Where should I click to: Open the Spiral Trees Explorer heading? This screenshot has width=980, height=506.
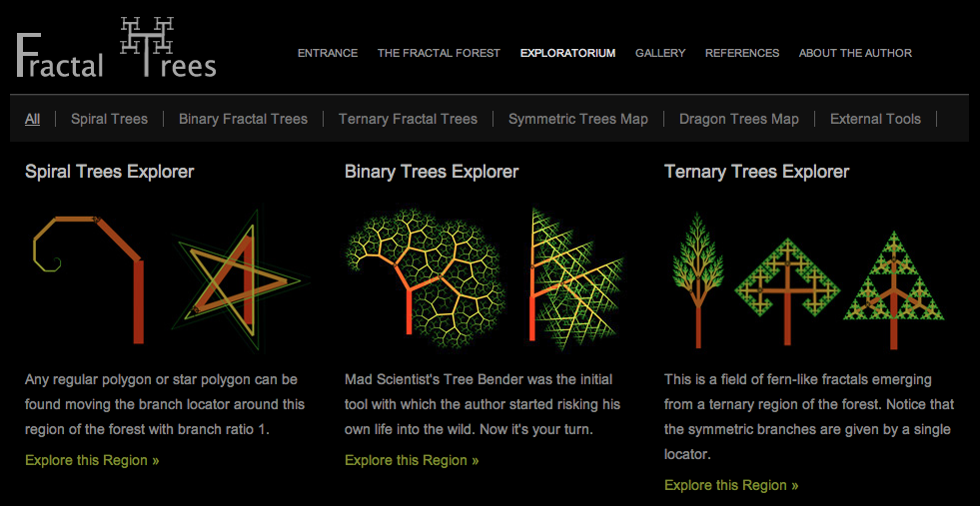[x=109, y=172]
